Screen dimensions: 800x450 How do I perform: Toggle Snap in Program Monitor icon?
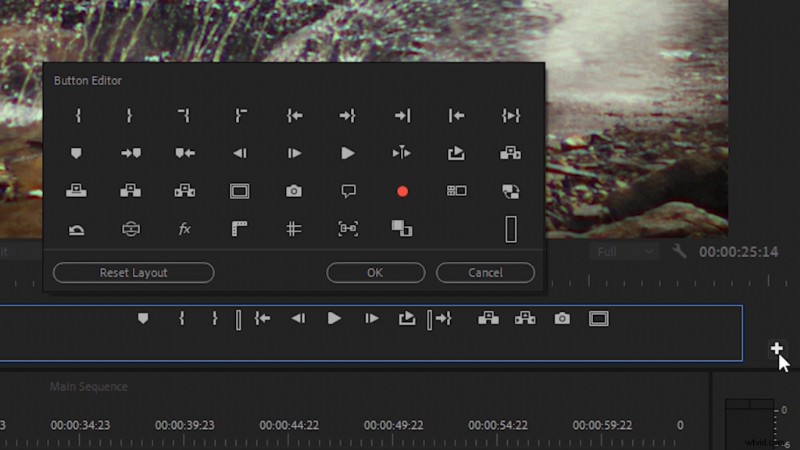coord(348,229)
